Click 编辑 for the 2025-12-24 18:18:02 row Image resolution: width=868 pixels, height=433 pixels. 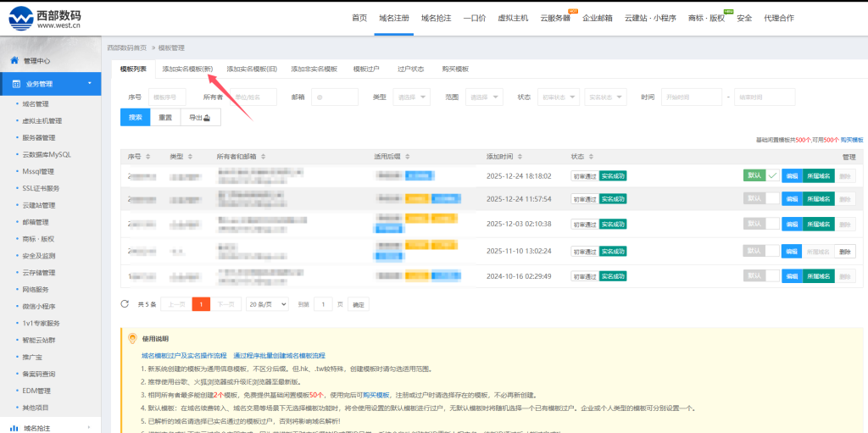(x=793, y=176)
